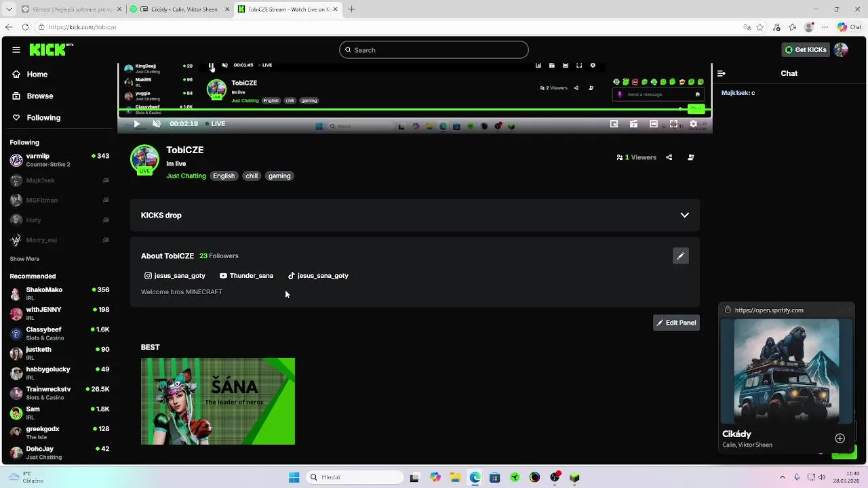Click the icon right of share

click(x=691, y=157)
